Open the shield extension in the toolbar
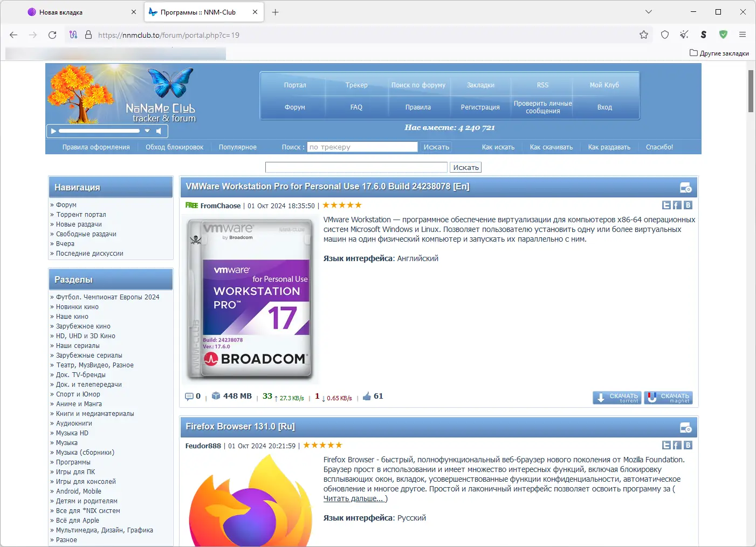 click(x=665, y=35)
